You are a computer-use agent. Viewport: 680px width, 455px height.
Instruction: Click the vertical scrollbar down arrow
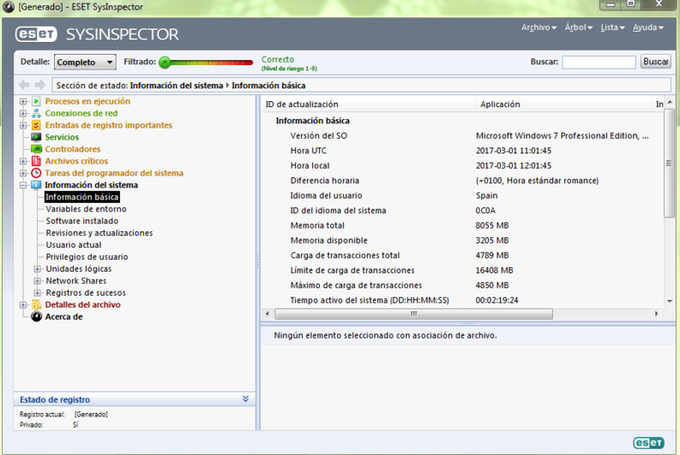point(670,301)
